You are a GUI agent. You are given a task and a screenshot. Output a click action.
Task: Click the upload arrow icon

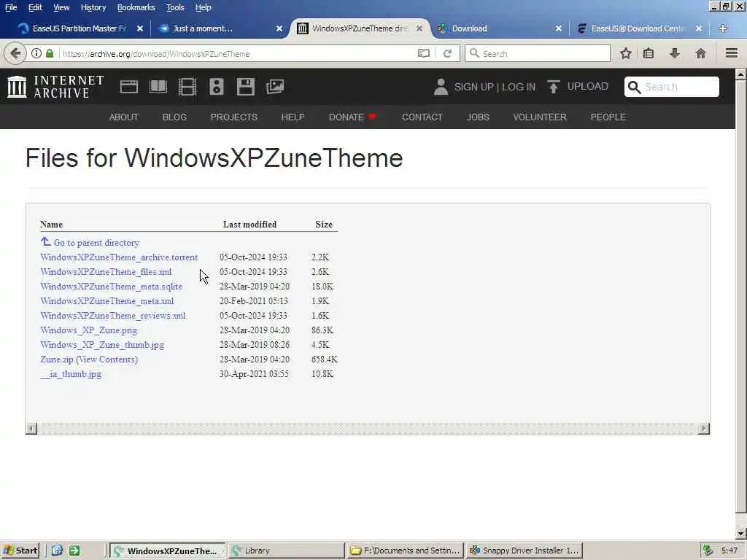(x=553, y=87)
